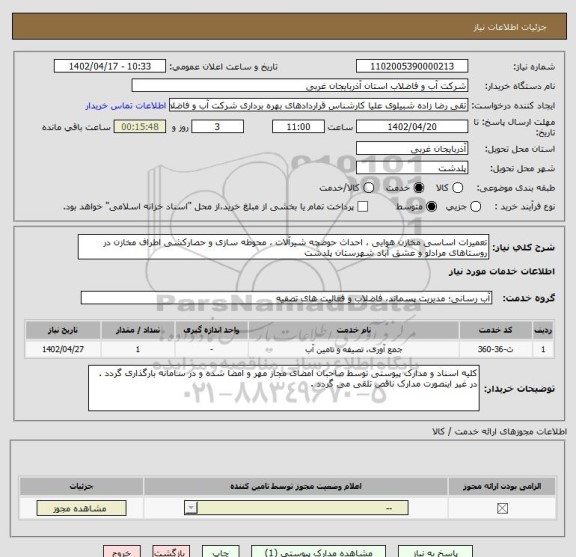Click the خروج exit button
The image size is (576, 557).
122,552
